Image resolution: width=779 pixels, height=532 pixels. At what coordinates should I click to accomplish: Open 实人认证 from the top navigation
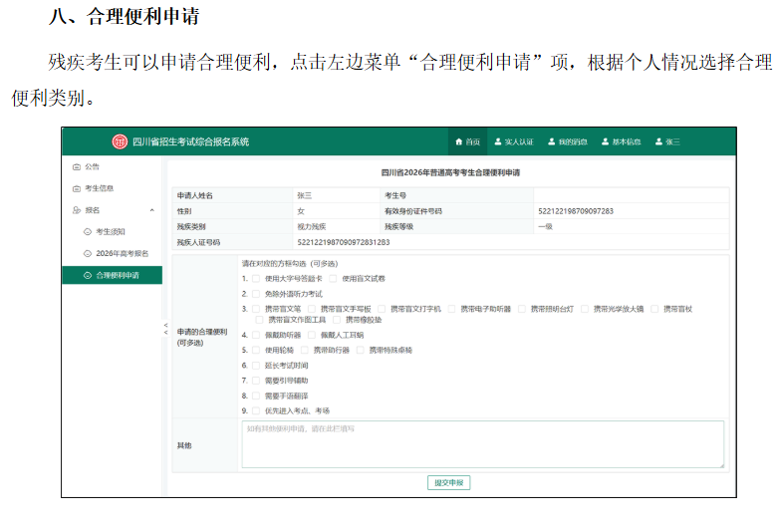pyautogui.click(x=499, y=141)
